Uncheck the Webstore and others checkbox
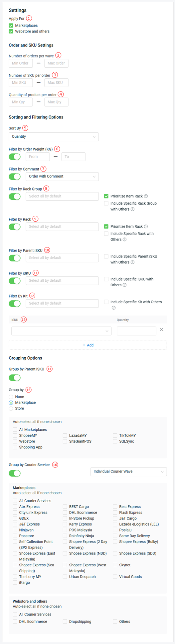Image resolution: width=175 pixels, height=644 pixels. tap(11, 32)
